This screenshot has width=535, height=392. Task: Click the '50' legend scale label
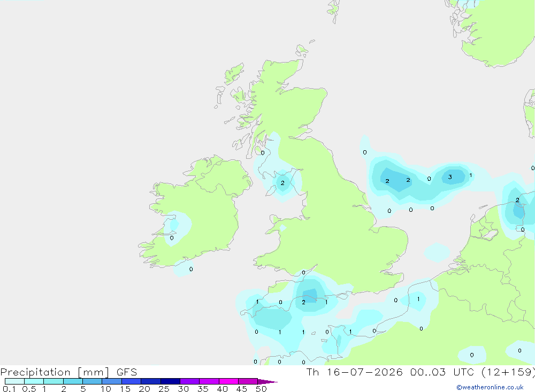pyautogui.click(x=261, y=389)
